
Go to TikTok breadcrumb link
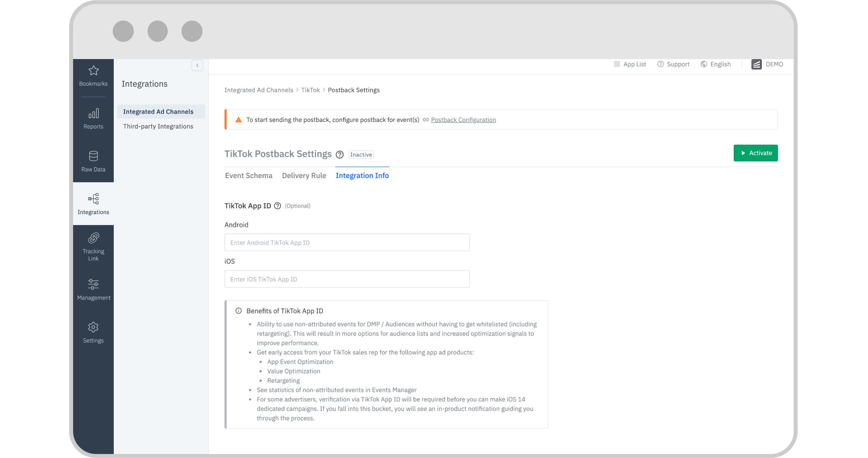[x=310, y=90]
